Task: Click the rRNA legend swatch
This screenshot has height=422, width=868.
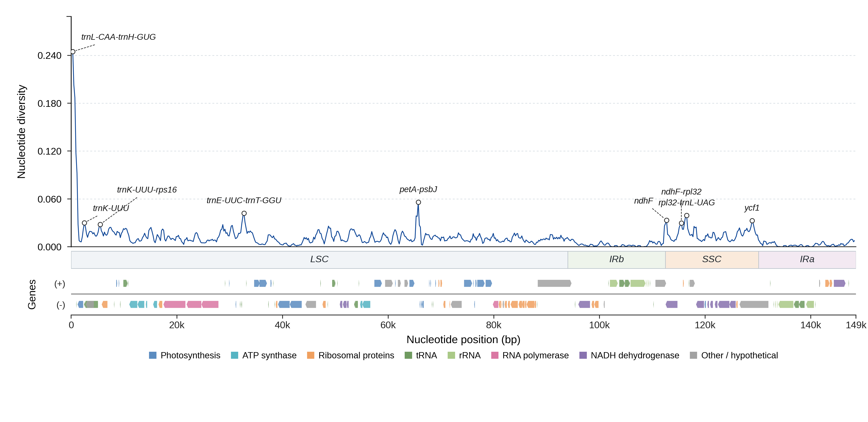Action: click(x=451, y=355)
